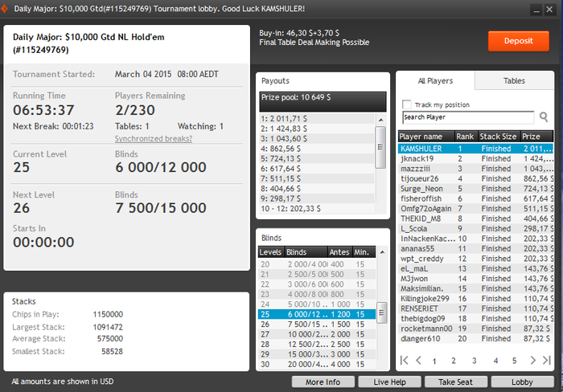Select player eL_maL row
The image size is (563, 392).
[475, 268]
